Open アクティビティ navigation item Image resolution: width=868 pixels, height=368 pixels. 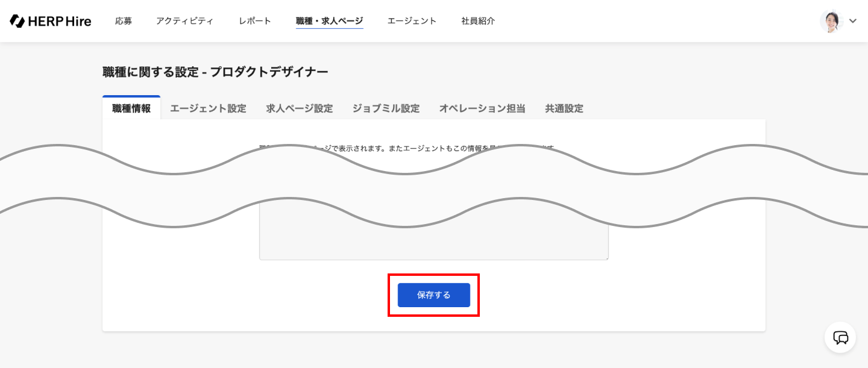(184, 21)
